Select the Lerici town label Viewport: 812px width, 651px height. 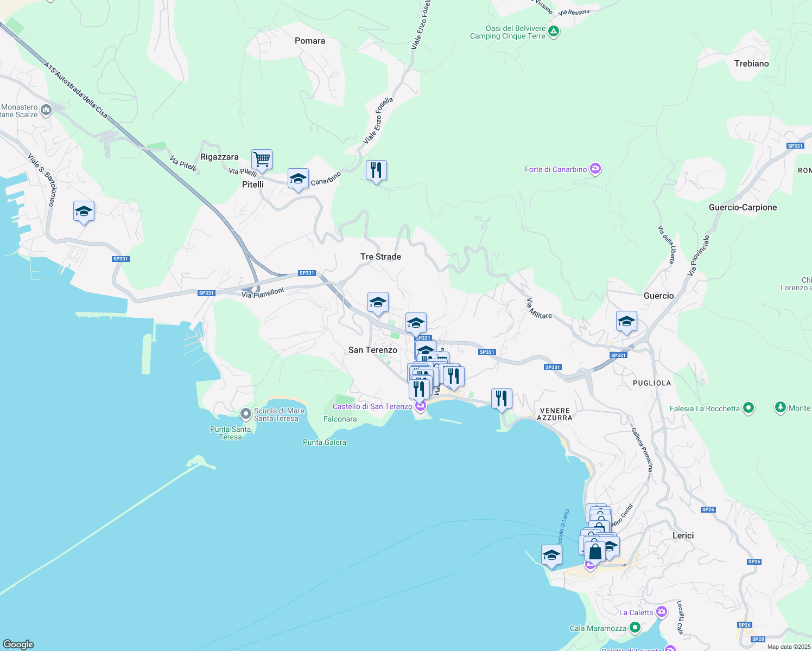(x=683, y=535)
